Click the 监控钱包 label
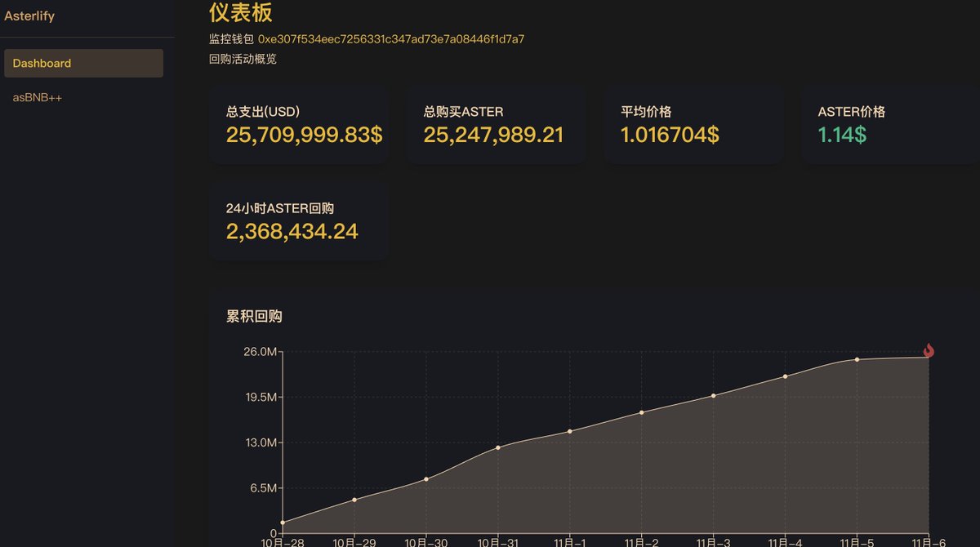Image resolution: width=980 pixels, height=547 pixels. click(231, 38)
